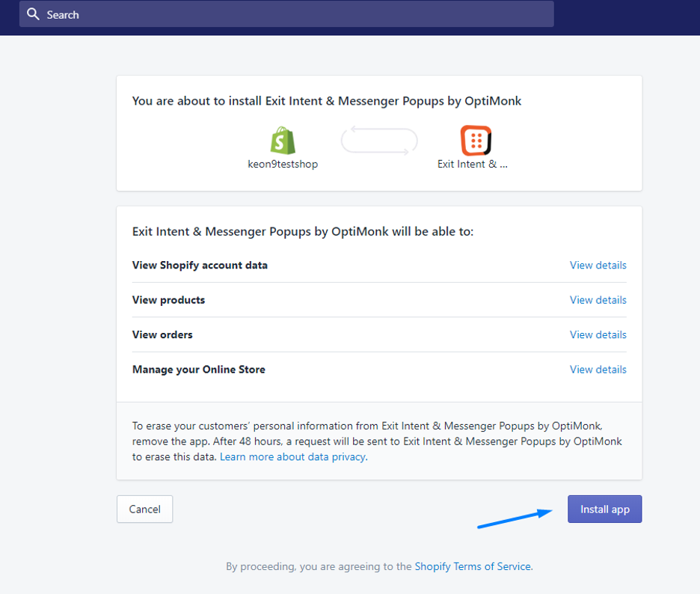Click the sync arrows between the logos
The image size is (700, 594).
(x=378, y=141)
